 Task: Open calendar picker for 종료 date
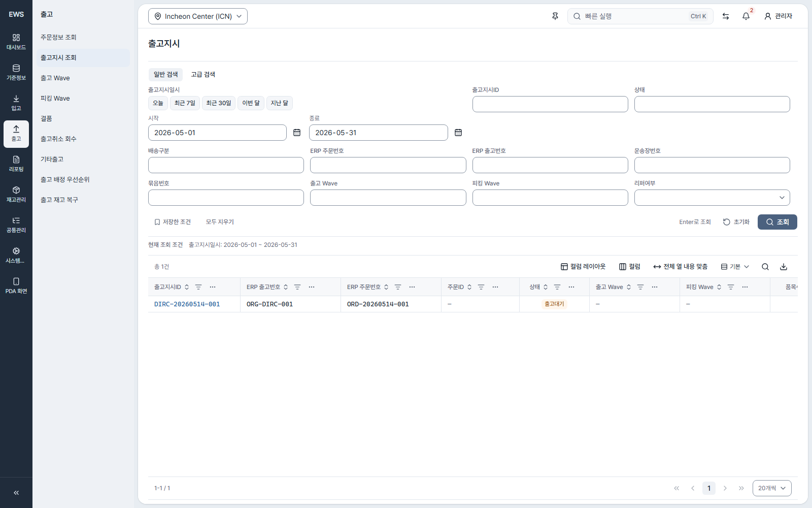(458, 133)
